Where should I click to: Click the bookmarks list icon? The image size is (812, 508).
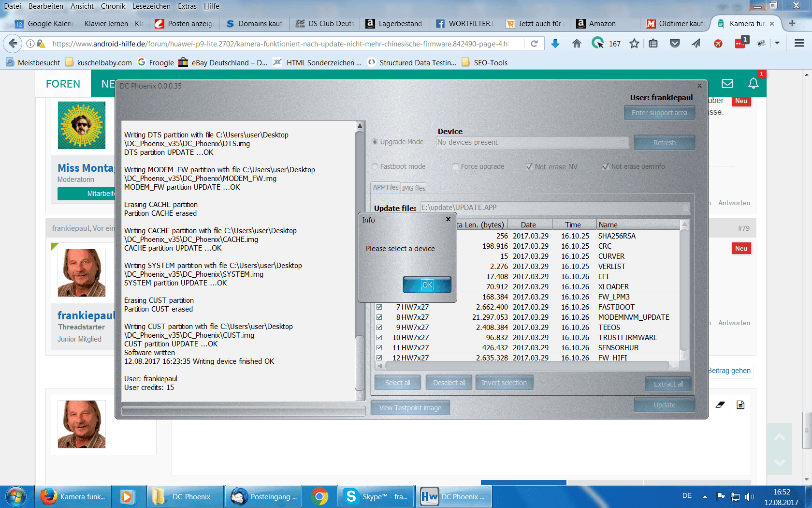(653, 44)
